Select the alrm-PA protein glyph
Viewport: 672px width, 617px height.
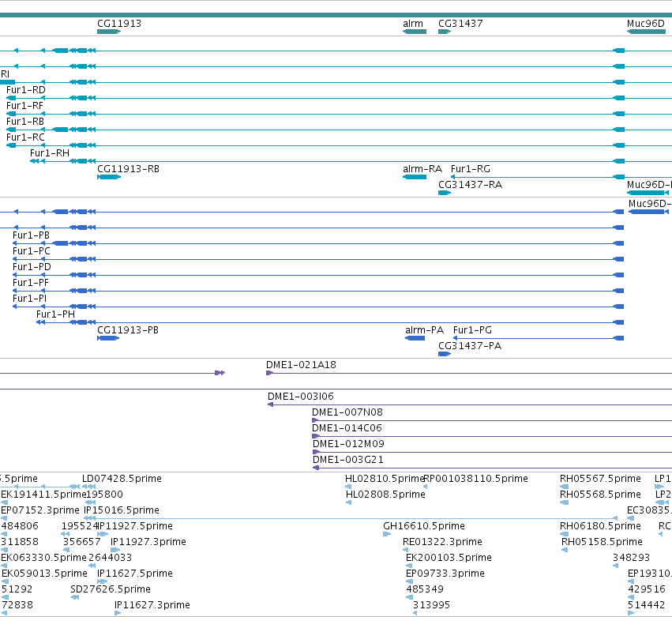pyautogui.click(x=415, y=338)
